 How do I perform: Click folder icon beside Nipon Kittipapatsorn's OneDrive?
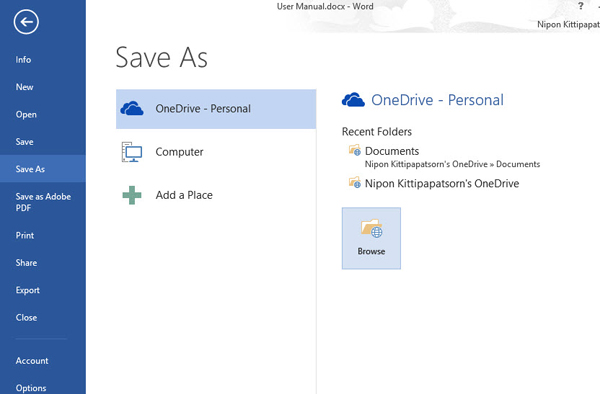(x=355, y=182)
